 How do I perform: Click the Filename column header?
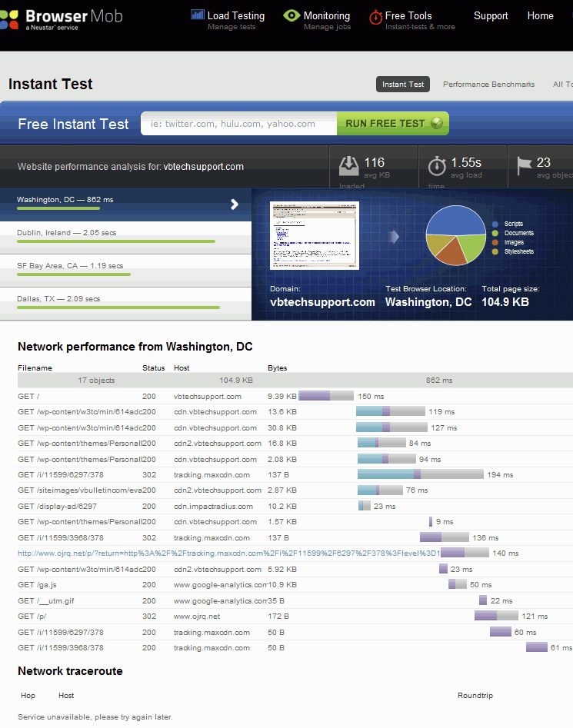[35, 368]
